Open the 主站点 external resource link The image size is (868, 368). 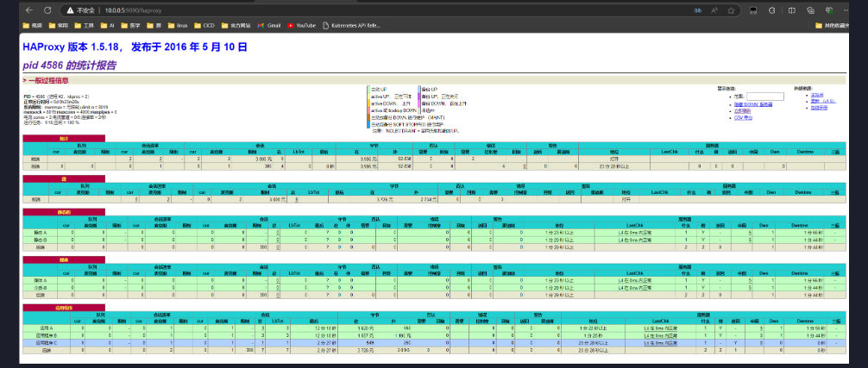816,95
